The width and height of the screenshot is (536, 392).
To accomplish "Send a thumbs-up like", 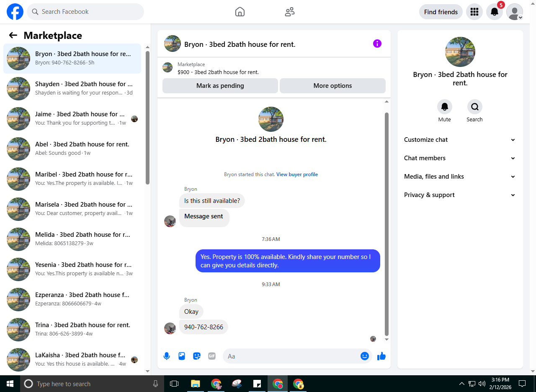I will [381, 356].
